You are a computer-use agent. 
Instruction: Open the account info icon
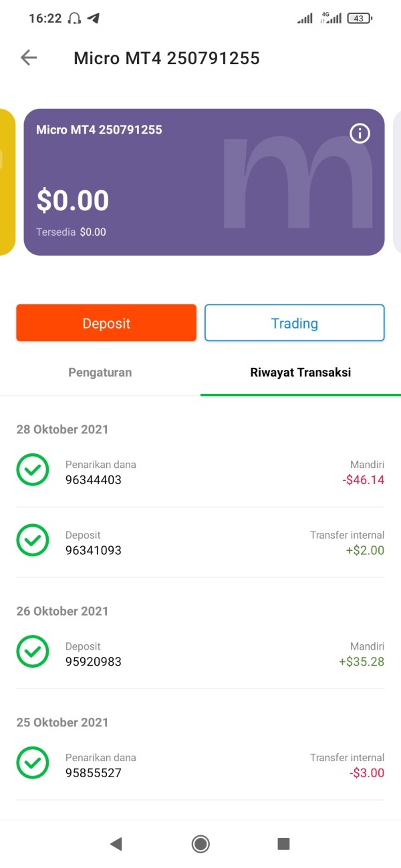[360, 134]
